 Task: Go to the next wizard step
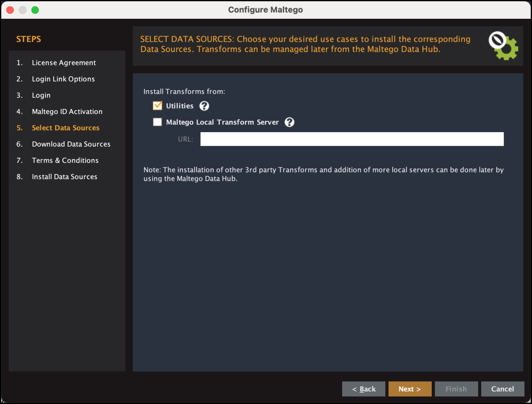[x=410, y=389]
